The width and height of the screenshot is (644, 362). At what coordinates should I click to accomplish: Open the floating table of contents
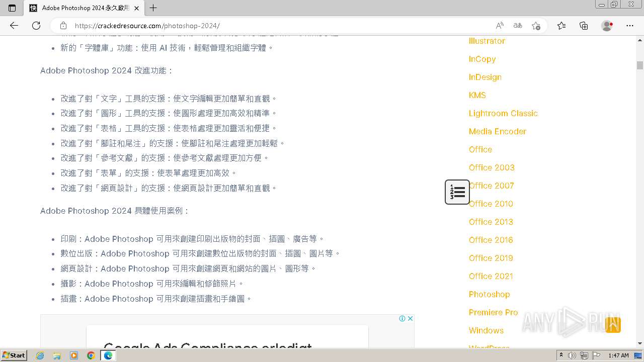click(457, 192)
